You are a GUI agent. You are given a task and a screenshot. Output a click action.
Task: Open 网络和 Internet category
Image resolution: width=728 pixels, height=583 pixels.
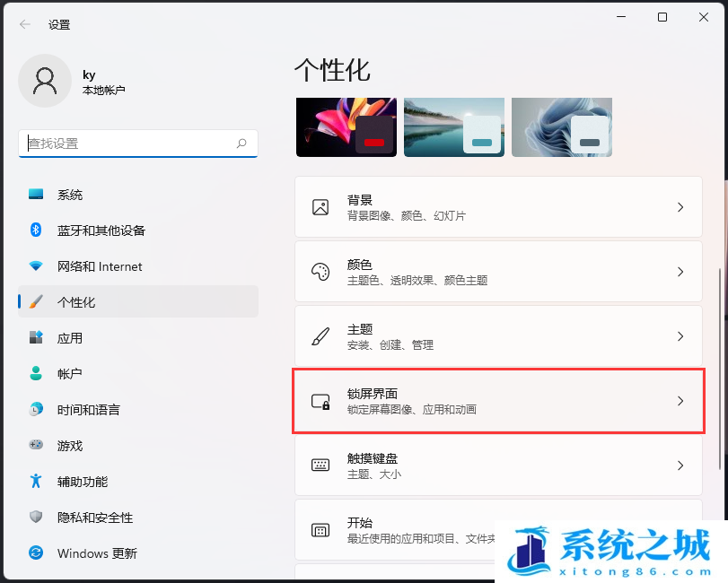[x=138, y=266]
